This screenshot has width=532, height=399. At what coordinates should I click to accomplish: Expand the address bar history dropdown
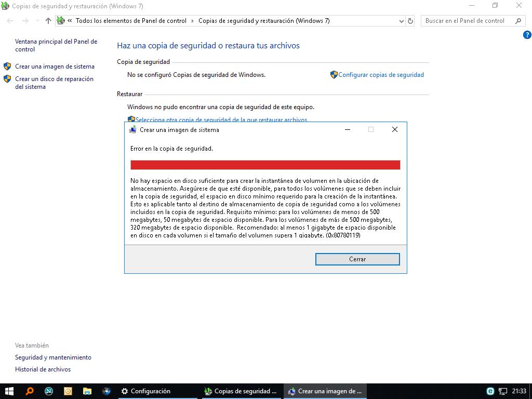click(401, 21)
